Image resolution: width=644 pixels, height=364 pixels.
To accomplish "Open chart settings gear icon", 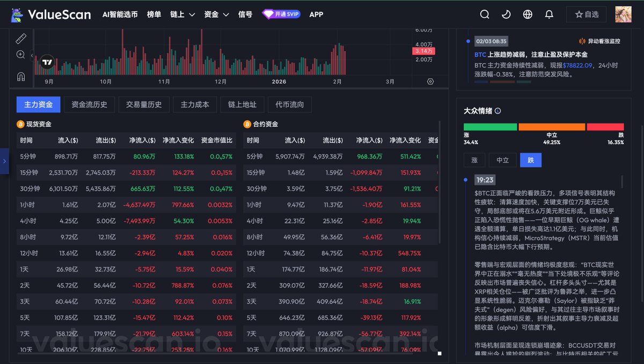I will click(x=430, y=82).
